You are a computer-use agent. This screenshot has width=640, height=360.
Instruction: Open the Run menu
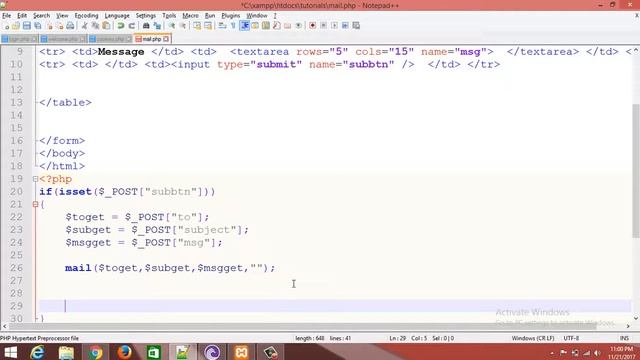pos(210,16)
